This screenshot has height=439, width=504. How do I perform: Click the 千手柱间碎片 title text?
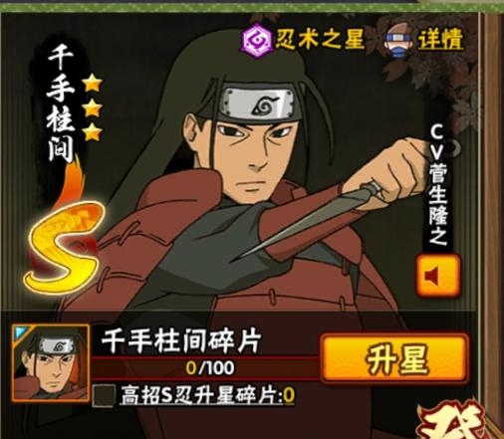(182, 341)
